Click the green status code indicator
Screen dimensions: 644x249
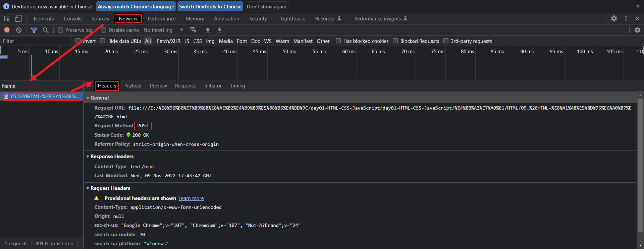point(128,135)
